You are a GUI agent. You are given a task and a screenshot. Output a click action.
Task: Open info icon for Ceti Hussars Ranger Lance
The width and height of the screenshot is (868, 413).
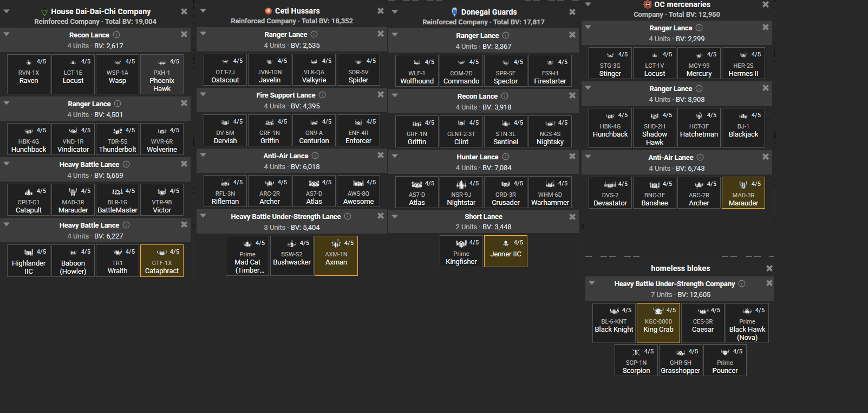[314, 34]
